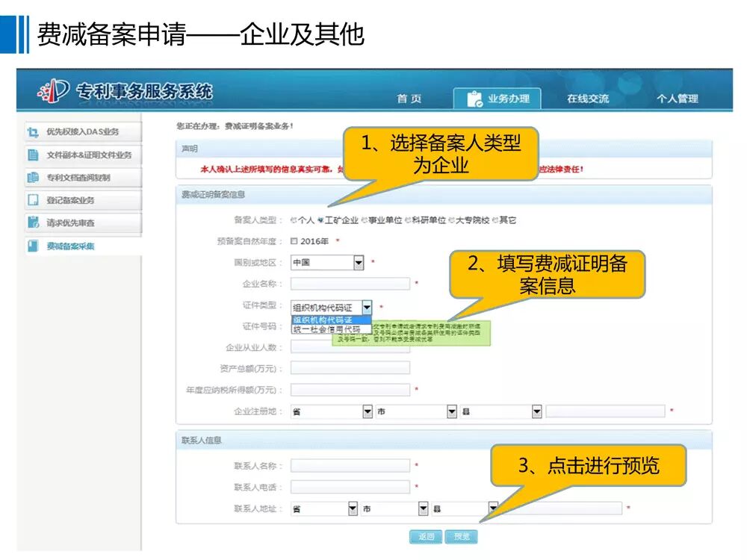
Task: Open 企业注册地 province (省) dropdown
Action: point(332,411)
